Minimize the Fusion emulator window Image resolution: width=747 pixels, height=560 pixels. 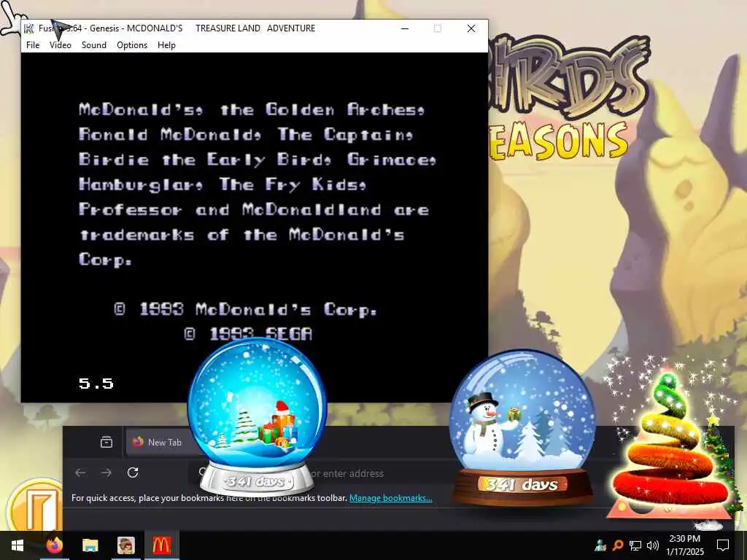click(x=405, y=28)
